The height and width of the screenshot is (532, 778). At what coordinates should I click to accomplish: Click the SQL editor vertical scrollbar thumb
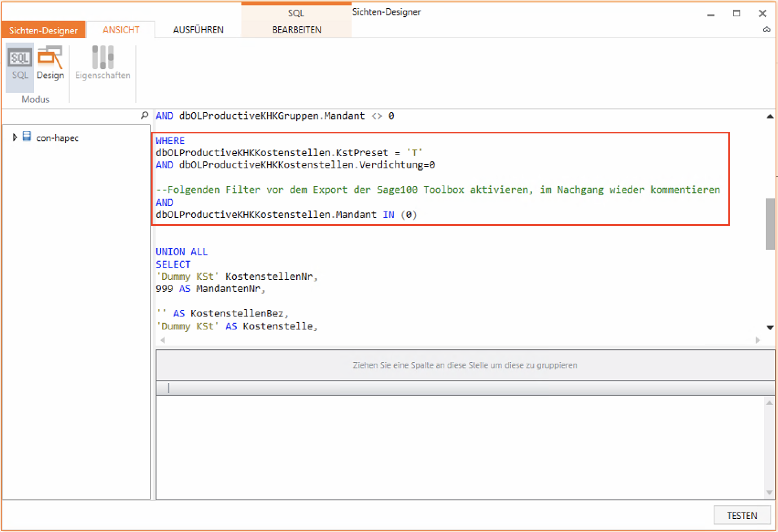770,224
